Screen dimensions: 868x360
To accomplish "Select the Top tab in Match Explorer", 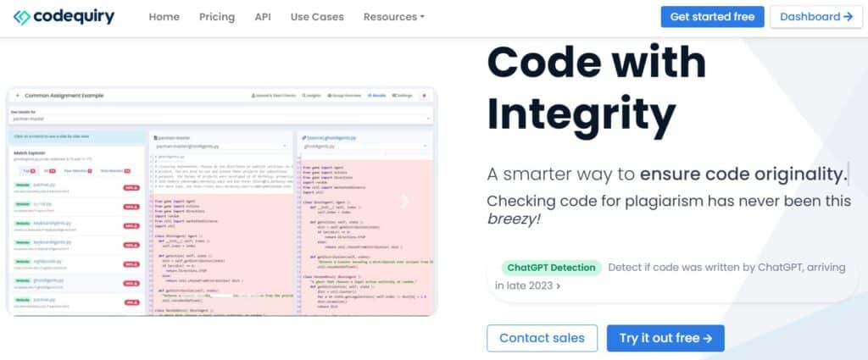I will click(x=28, y=171).
